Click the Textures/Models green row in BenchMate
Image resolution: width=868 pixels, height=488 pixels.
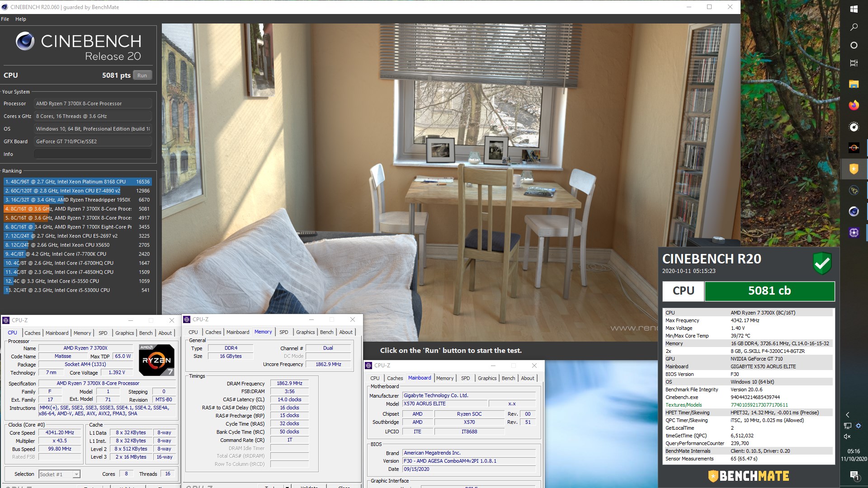point(749,405)
